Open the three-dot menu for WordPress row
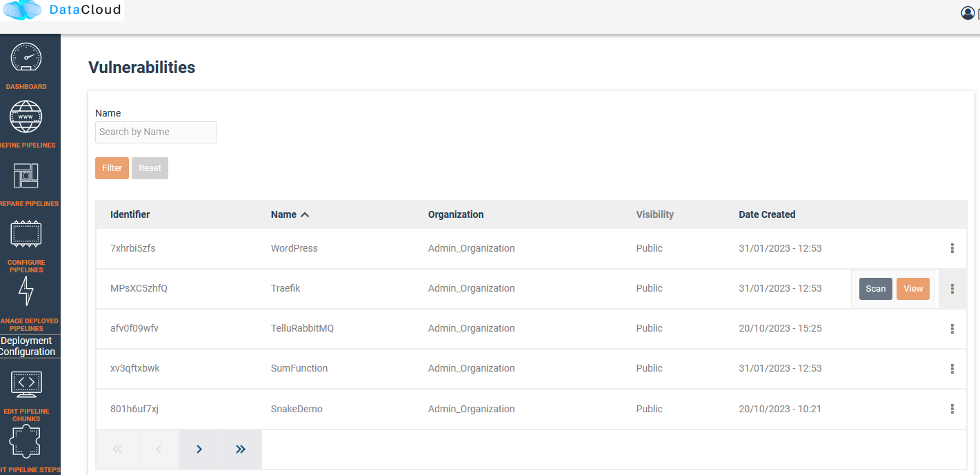The image size is (980, 475). tap(952, 248)
